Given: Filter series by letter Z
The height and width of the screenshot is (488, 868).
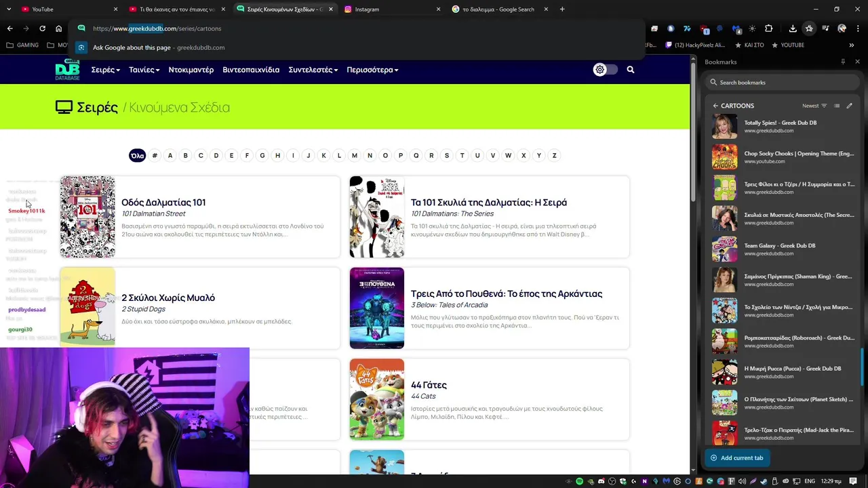Looking at the screenshot, I should pyautogui.click(x=554, y=155).
